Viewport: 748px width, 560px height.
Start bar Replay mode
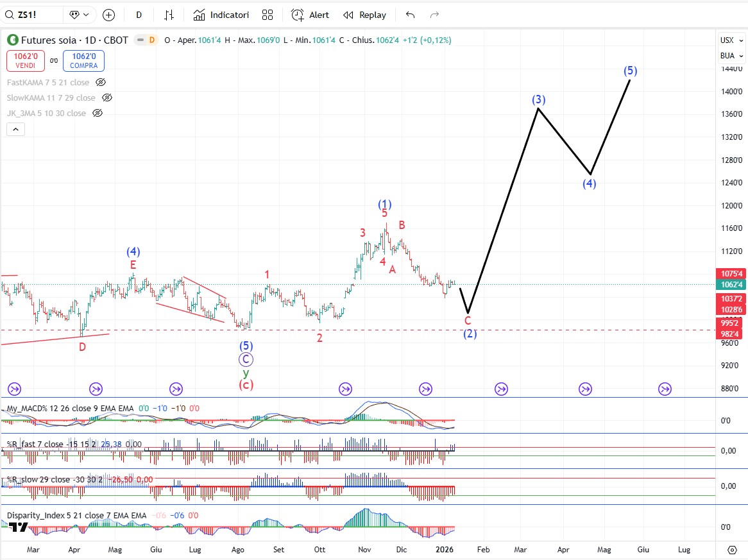(x=364, y=15)
